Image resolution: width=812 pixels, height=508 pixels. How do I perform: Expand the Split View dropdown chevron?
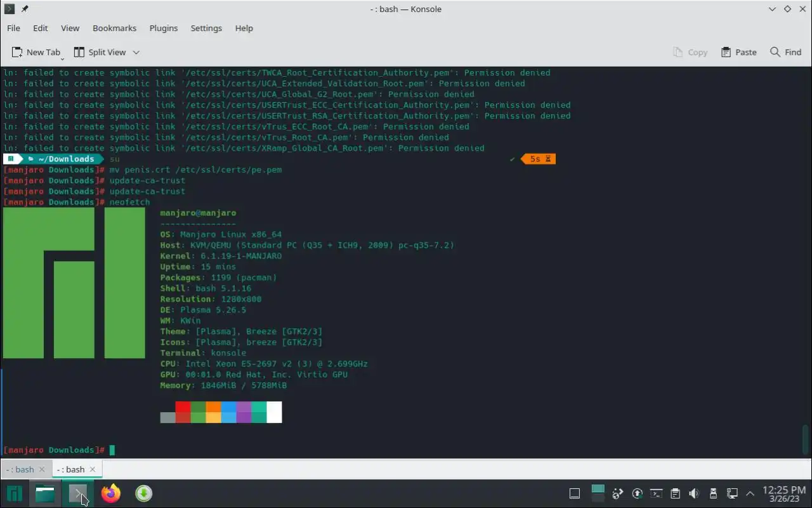point(136,52)
